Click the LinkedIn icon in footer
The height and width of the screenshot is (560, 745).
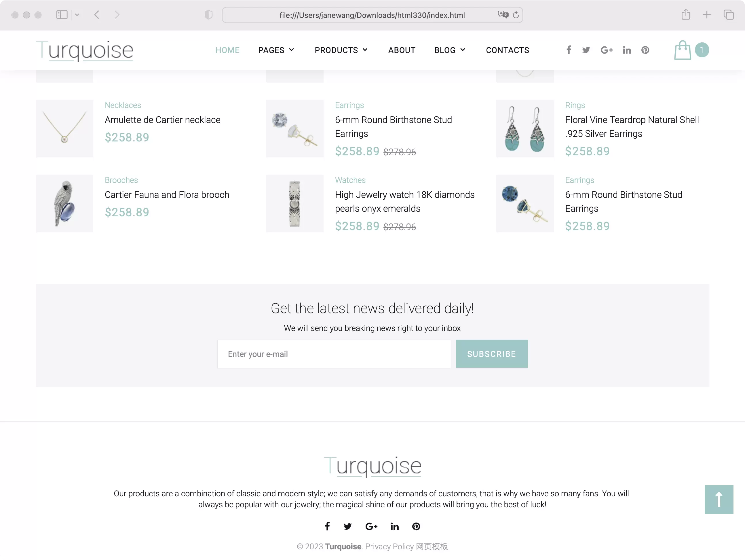[x=395, y=527]
